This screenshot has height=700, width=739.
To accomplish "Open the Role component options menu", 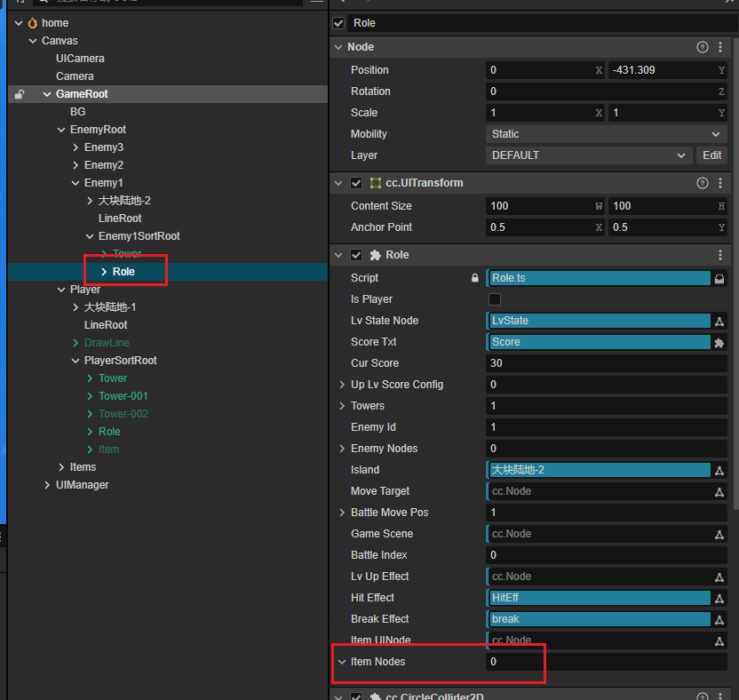I will pyautogui.click(x=720, y=255).
